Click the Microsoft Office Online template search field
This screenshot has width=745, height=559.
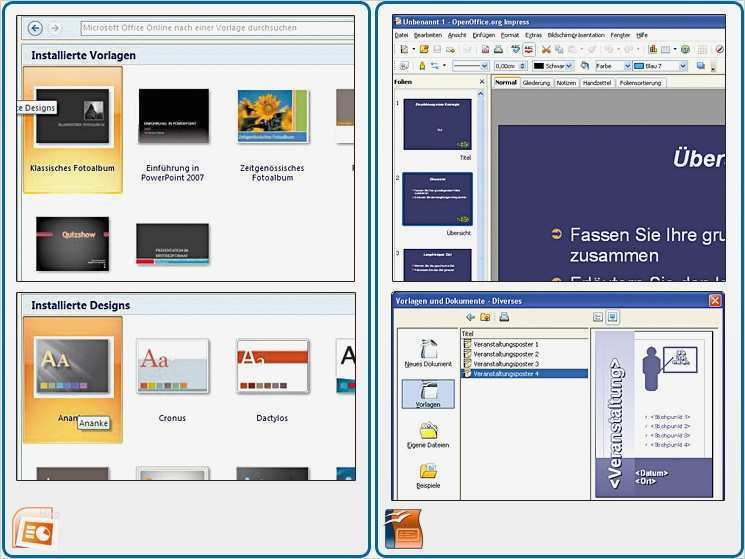click(217, 28)
